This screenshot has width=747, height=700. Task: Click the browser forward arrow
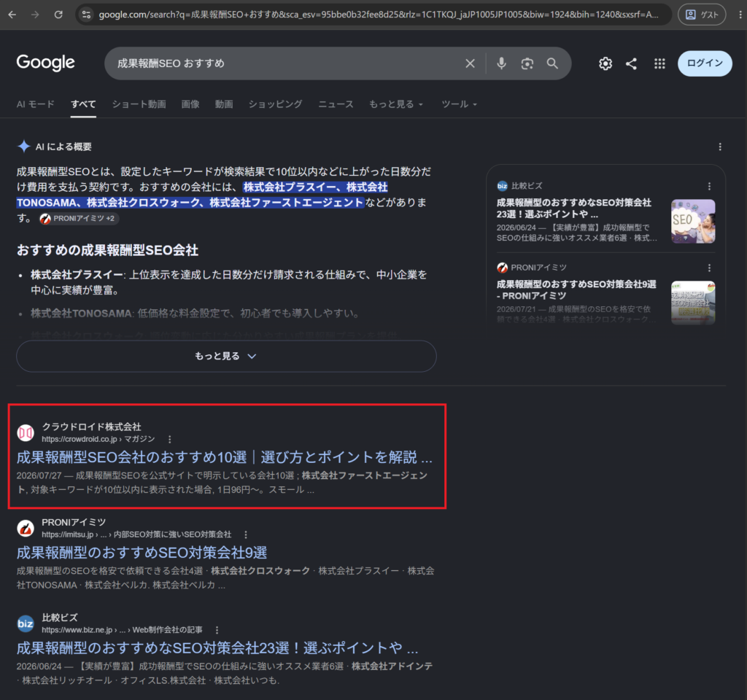(35, 15)
